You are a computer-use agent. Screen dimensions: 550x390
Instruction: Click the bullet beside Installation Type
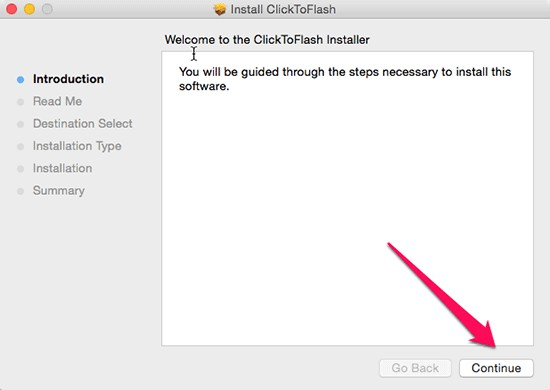coord(21,147)
